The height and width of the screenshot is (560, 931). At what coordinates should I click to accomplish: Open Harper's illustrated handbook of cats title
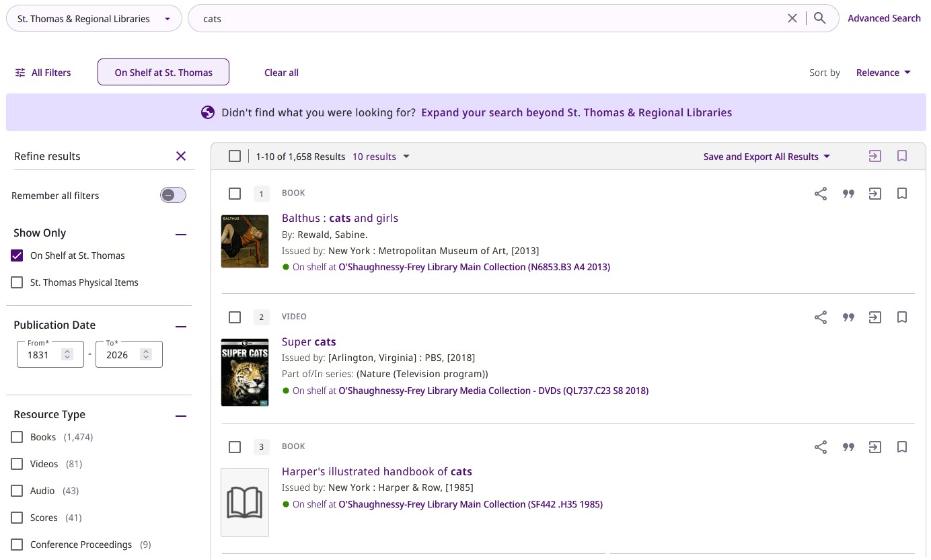point(377,471)
